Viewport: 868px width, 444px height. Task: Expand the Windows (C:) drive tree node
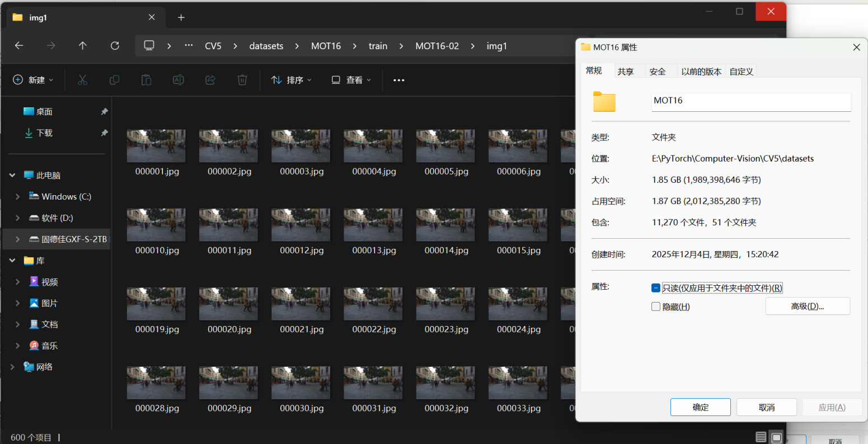pyautogui.click(x=17, y=197)
